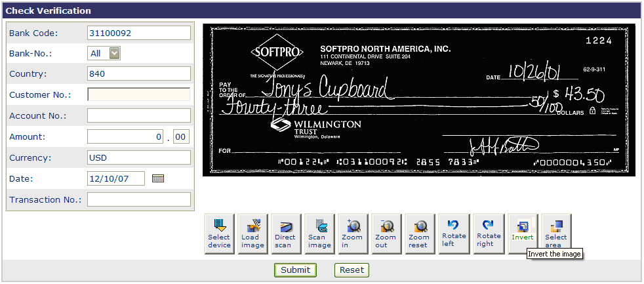Zoom in on the check image

pos(353,233)
